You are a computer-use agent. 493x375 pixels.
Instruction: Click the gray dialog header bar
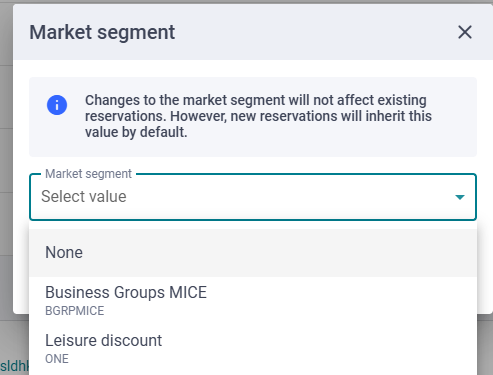[x=253, y=32]
